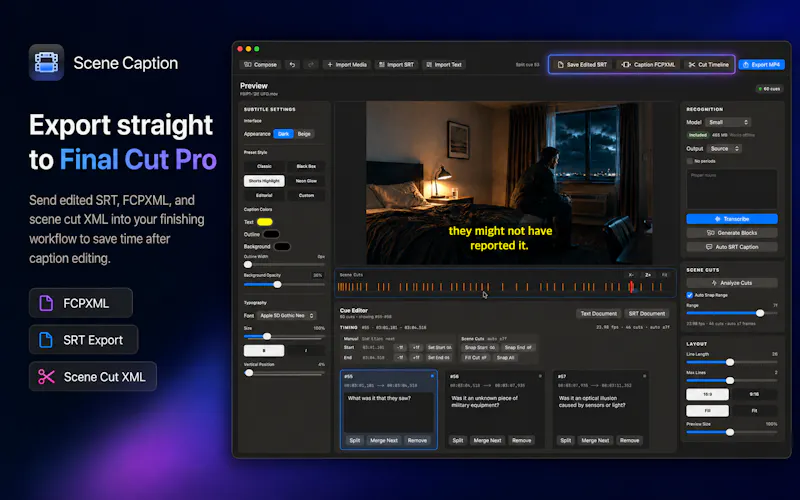
Task: Apply the Shorts Highlight preset style
Action: pyautogui.click(x=264, y=181)
